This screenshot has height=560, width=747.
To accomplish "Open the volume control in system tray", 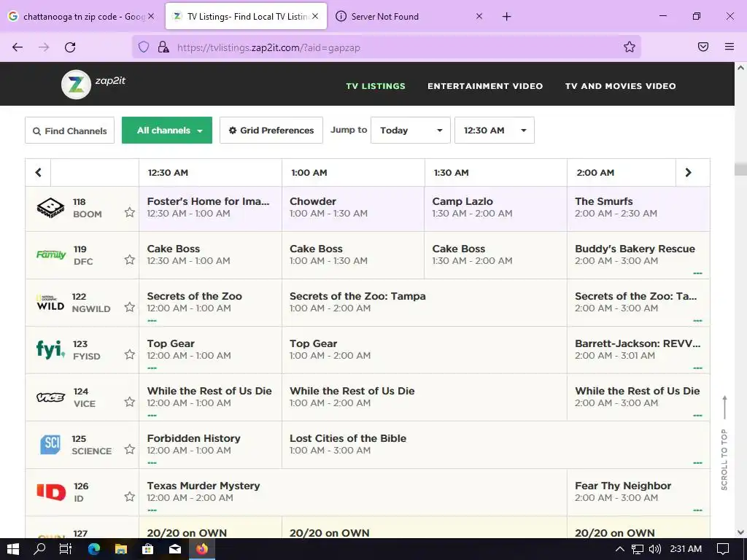I will 655,549.
